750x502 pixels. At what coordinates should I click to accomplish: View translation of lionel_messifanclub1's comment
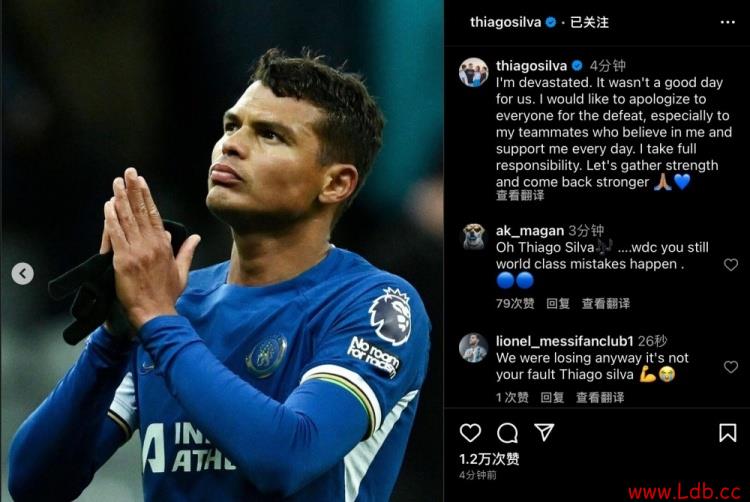click(600, 397)
